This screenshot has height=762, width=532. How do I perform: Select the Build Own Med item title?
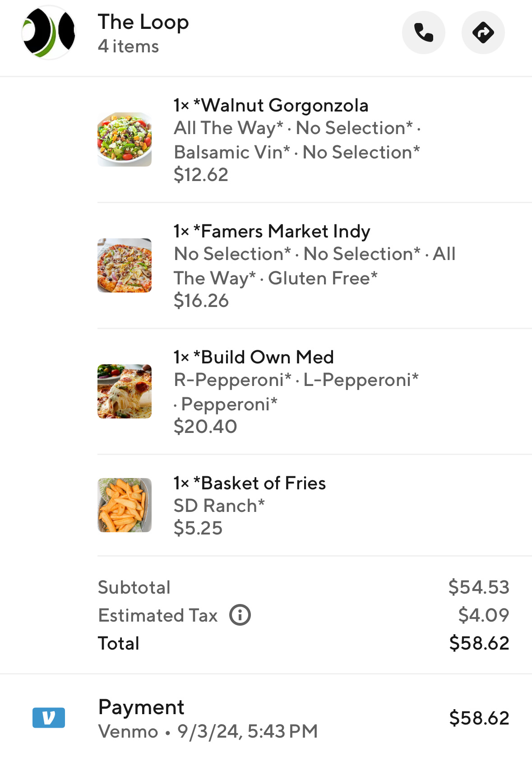point(254,358)
